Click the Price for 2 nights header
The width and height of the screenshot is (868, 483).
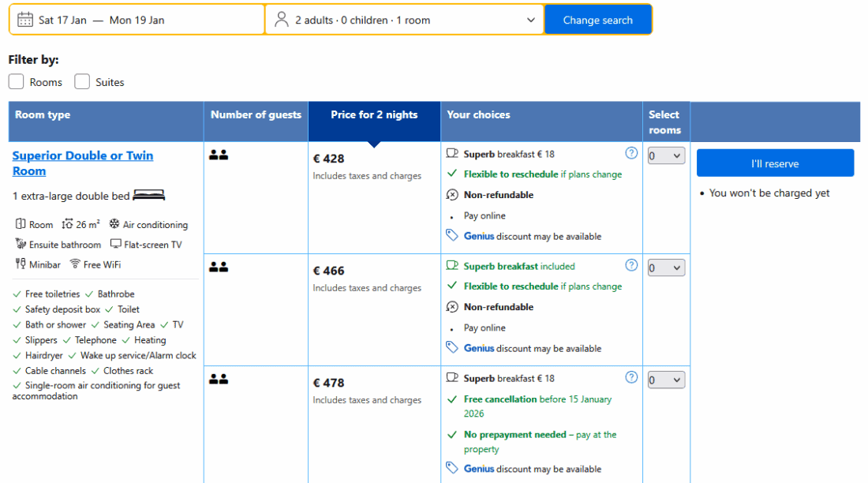click(374, 115)
